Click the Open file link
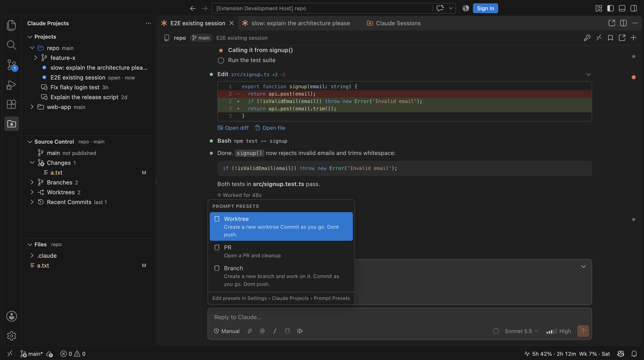The width and height of the screenshot is (644, 360). [x=270, y=128]
